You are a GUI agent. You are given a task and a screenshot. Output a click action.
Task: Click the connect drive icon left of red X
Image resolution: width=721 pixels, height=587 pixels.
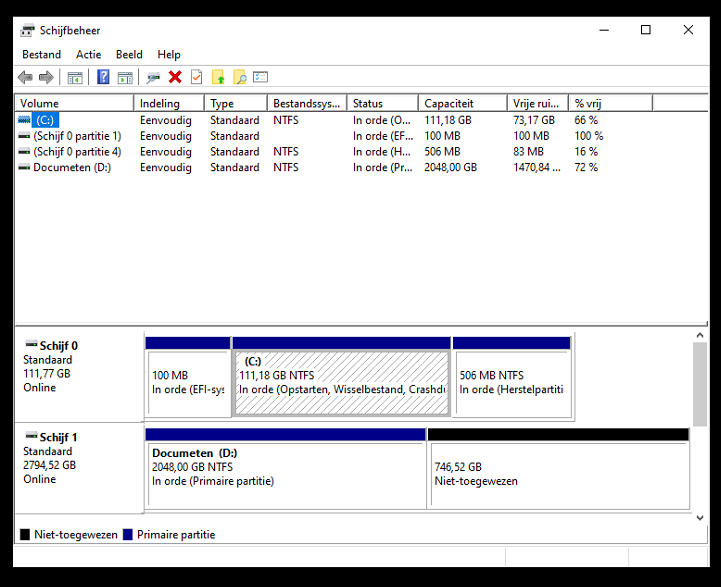click(153, 77)
